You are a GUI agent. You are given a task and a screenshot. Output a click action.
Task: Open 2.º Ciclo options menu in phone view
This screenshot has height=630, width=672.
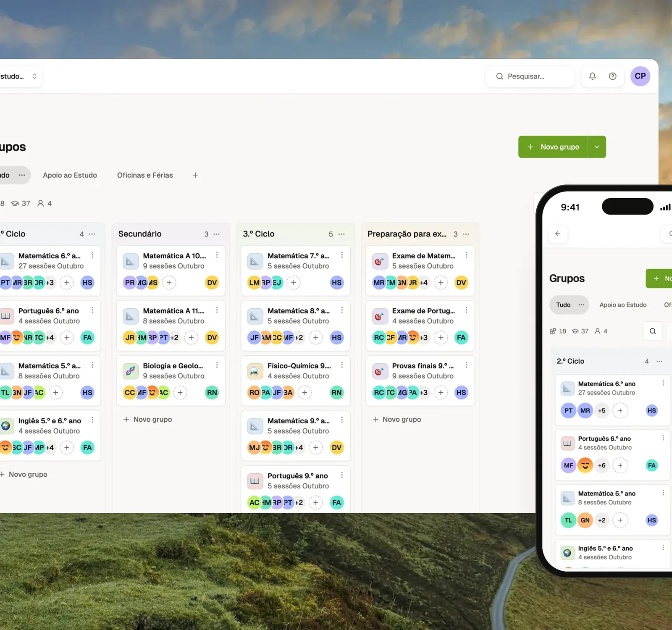[659, 361]
